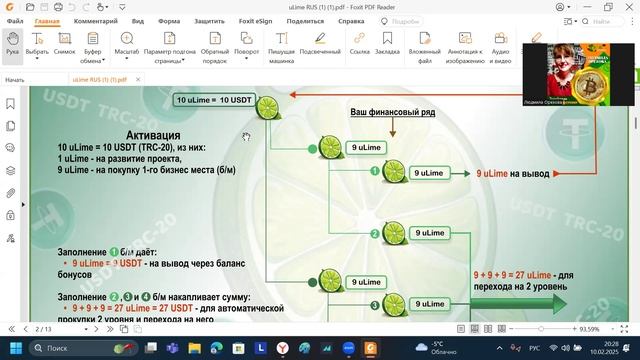The width and height of the screenshot is (640, 360).
Task: Expand the left navigation panel arrow
Action: pos(23,204)
